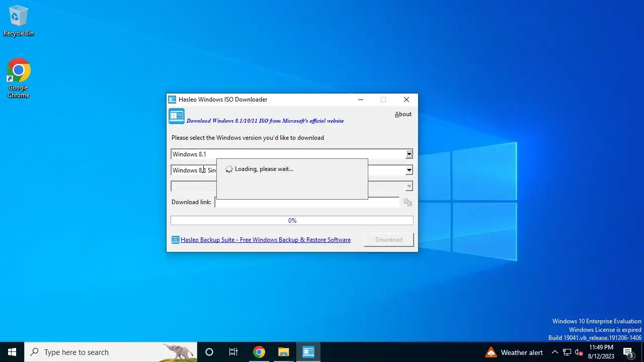The height and width of the screenshot is (362, 644).
Task: Click the Download button
Action: tap(389, 240)
